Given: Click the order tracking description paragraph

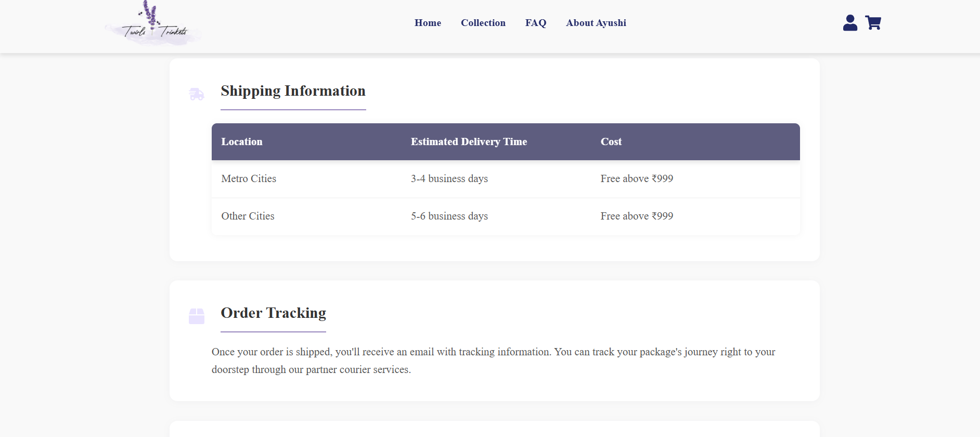Looking at the screenshot, I should tap(493, 361).
